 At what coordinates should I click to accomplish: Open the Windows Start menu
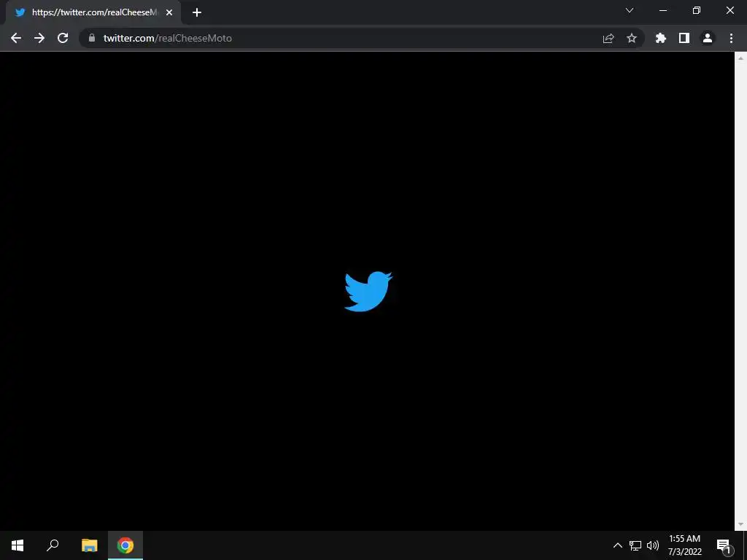coord(18,545)
